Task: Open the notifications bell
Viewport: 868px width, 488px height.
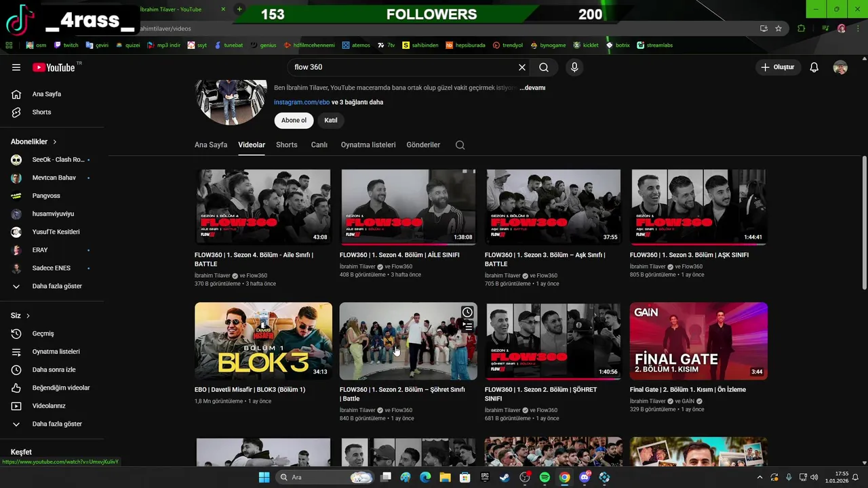Action: pos(814,67)
